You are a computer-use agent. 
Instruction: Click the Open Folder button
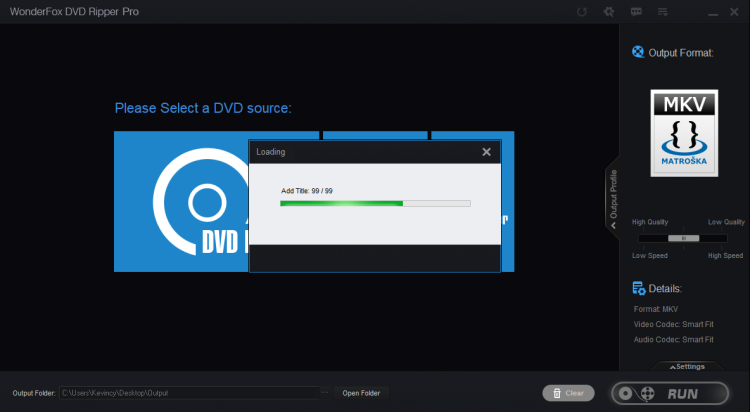pos(361,393)
